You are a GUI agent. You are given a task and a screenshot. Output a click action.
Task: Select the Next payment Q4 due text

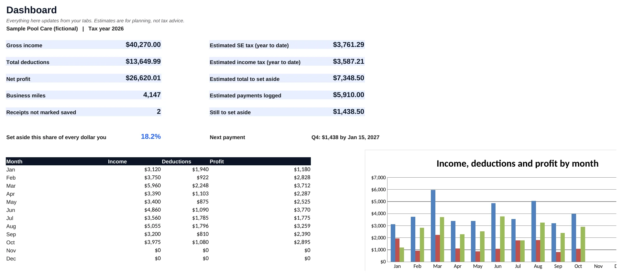345,137
